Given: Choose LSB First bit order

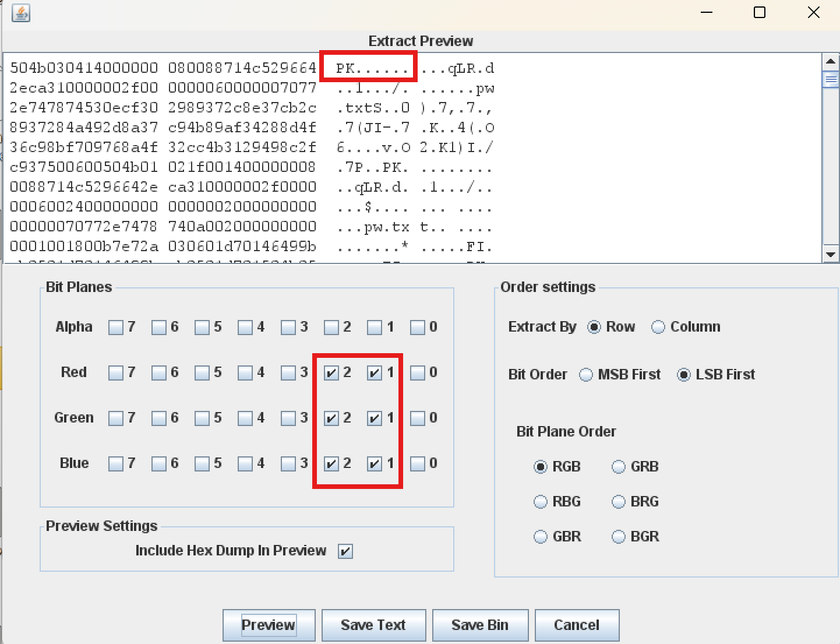Looking at the screenshot, I should click(684, 375).
